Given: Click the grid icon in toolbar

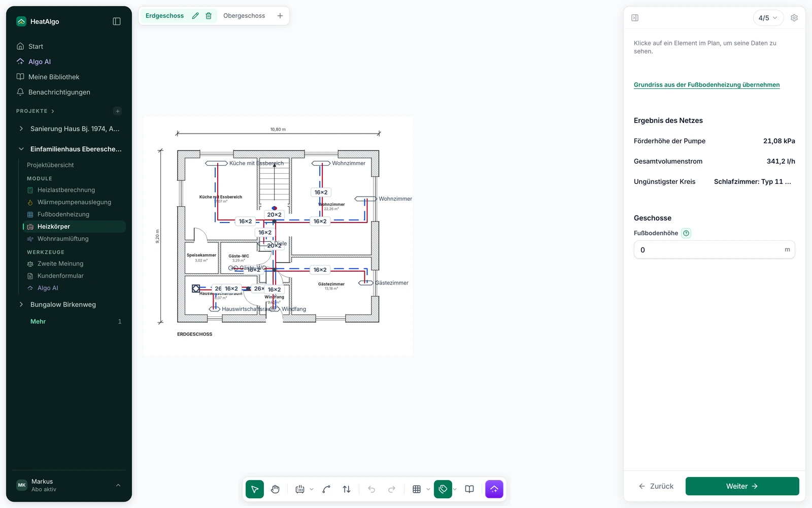Looking at the screenshot, I should click(417, 489).
